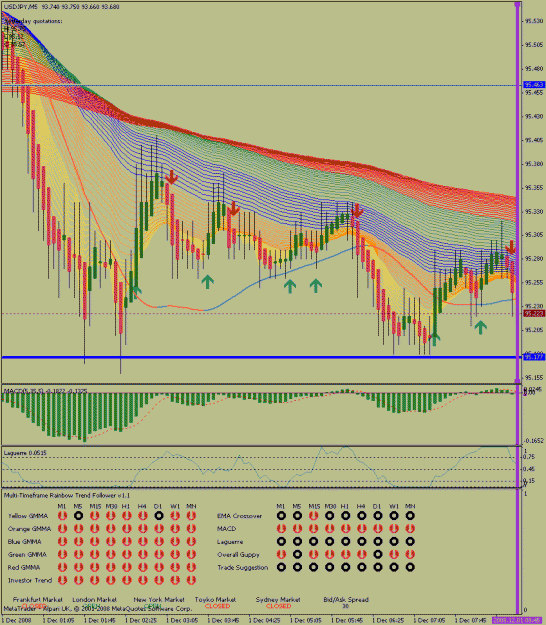Click the Green GMMA W1 red arrow icon
The height and width of the screenshot is (625, 546).
175,554
